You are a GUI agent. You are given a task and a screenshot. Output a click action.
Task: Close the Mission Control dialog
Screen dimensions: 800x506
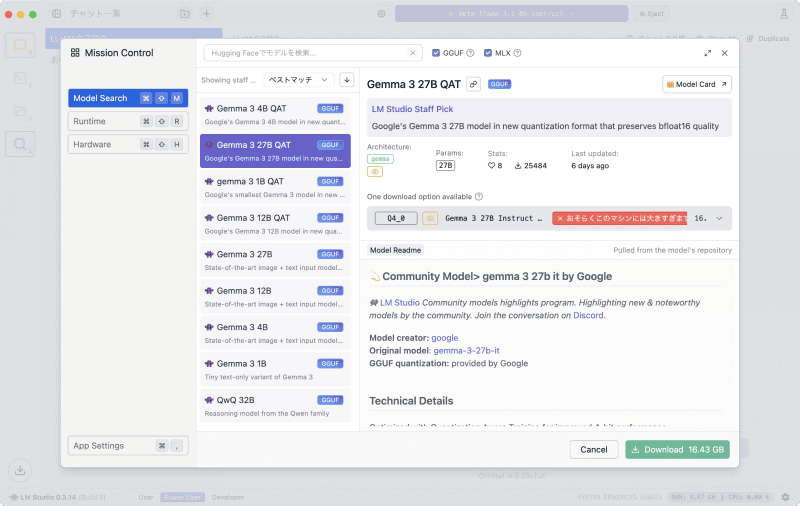[x=724, y=53]
